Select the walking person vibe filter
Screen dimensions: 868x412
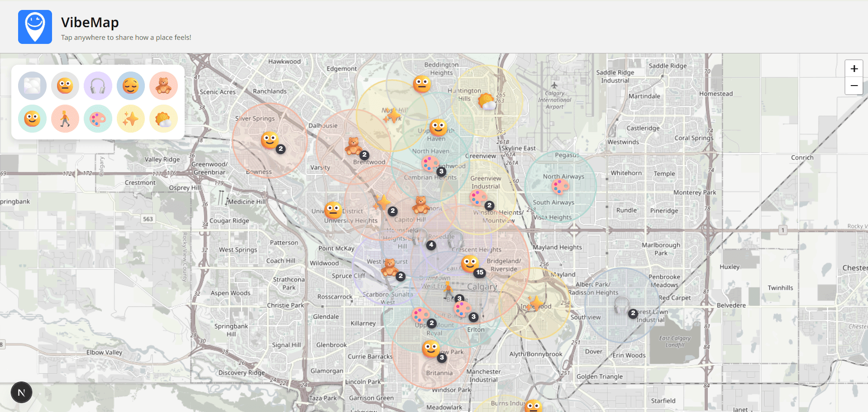pos(65,119)
